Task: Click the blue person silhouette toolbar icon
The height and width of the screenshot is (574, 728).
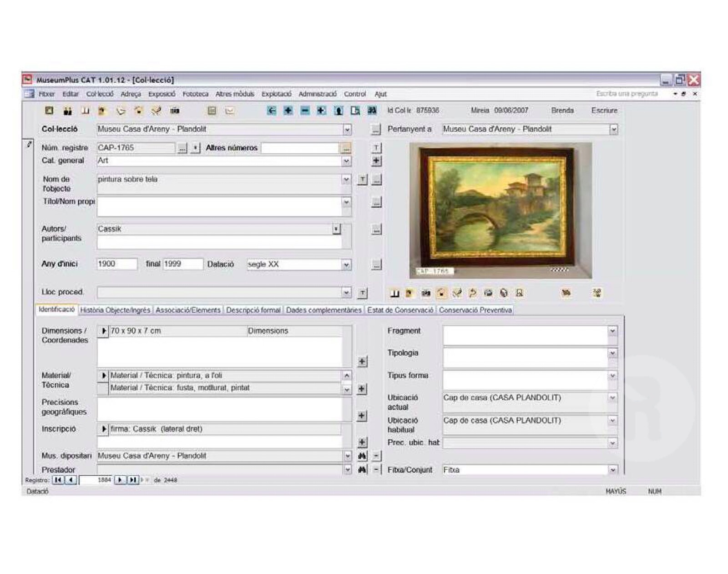Action: [338, 111]
